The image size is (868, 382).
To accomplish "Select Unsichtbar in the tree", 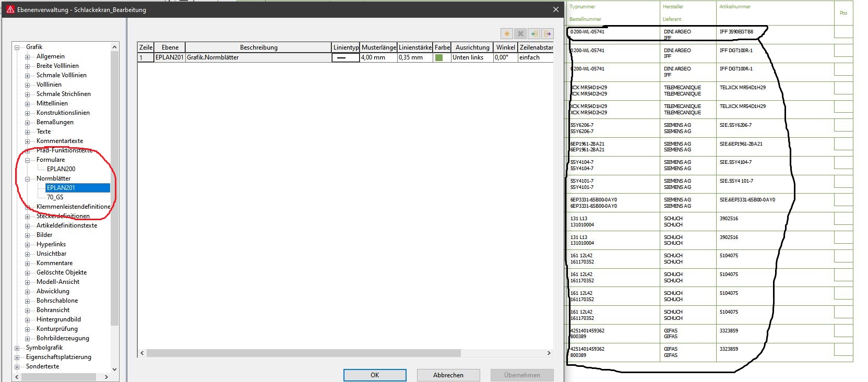I will tap(51, 254).
